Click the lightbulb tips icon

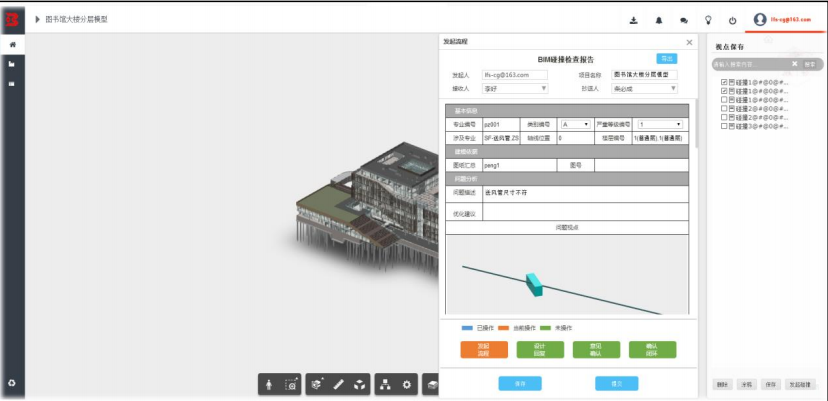click(x=709, y=20)
